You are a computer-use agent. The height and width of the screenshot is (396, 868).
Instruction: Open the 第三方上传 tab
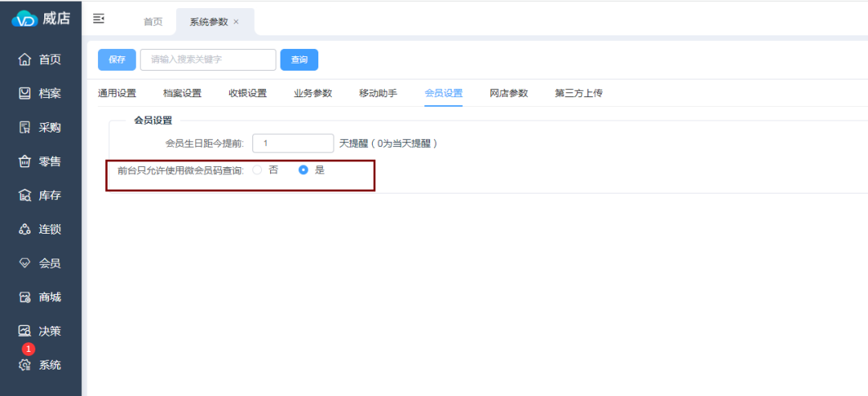click(x=578, y=93)
